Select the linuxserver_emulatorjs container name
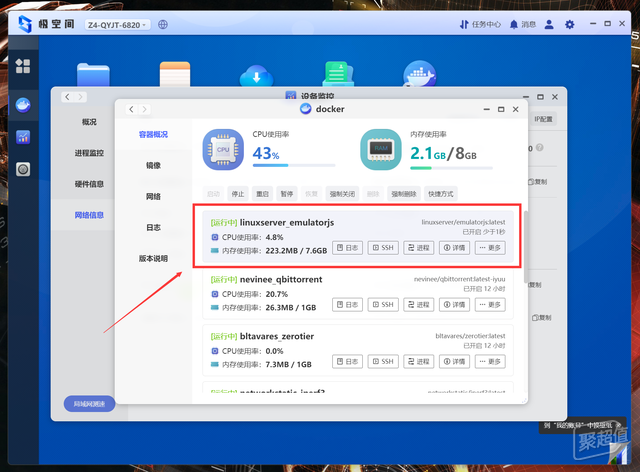 click(x=287, y=223)
